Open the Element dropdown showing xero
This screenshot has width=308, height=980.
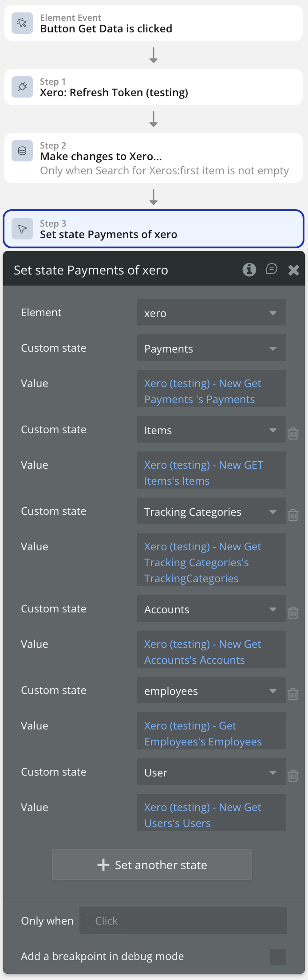point(211,313)
